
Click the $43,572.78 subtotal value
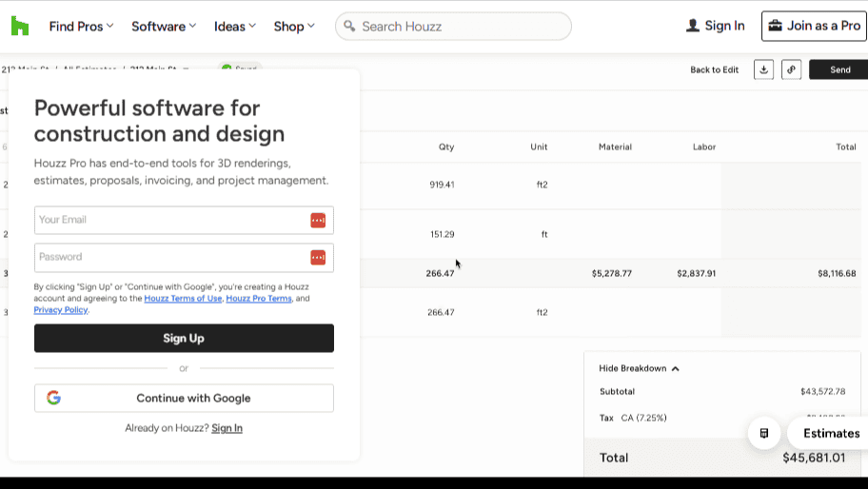(822, 392)
